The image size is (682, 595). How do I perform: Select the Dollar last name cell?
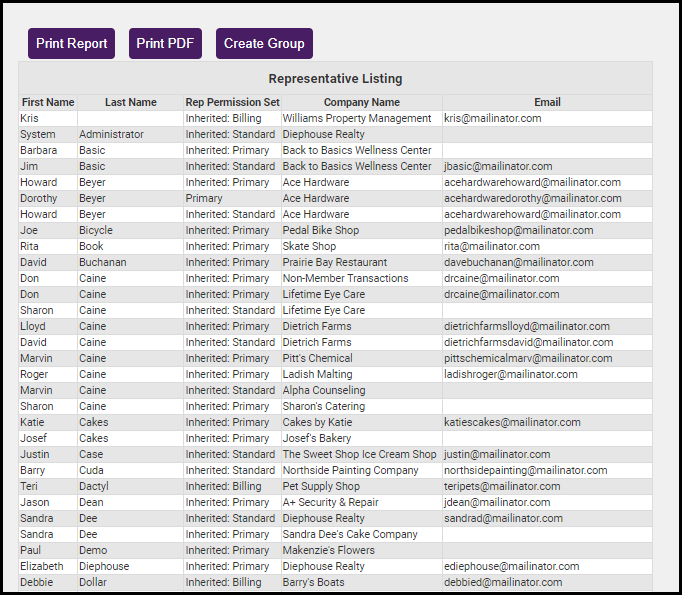pos(130,582)
